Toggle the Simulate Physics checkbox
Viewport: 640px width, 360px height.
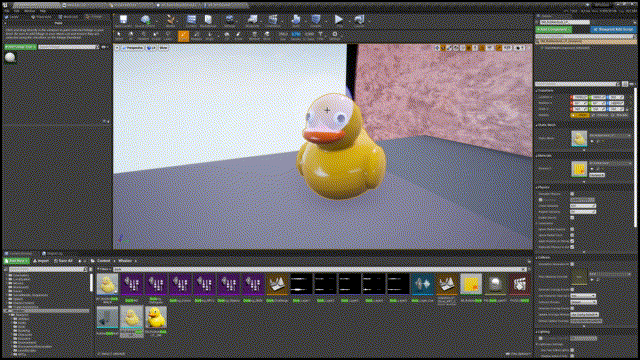point(572,194)
